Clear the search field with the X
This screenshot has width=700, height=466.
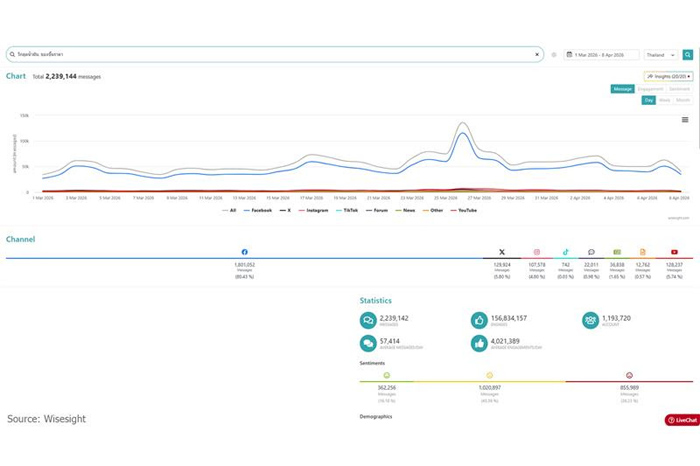coord(537,55)
